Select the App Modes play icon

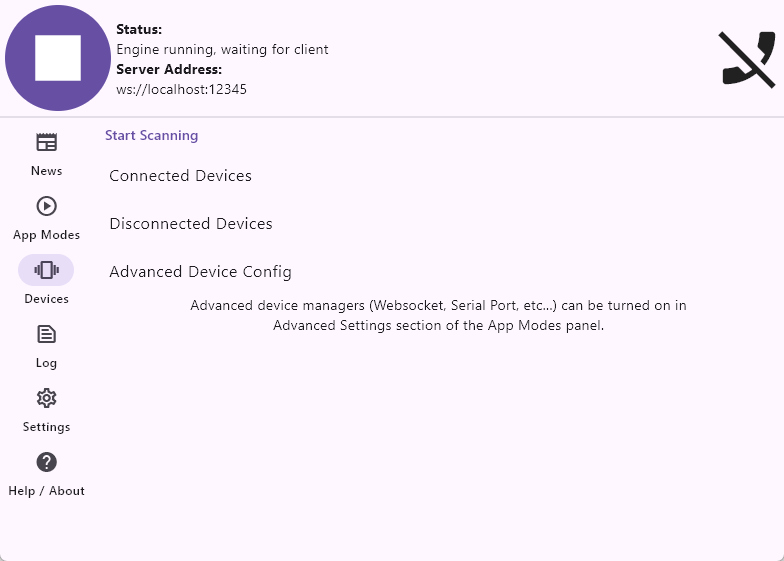[46, 206]
